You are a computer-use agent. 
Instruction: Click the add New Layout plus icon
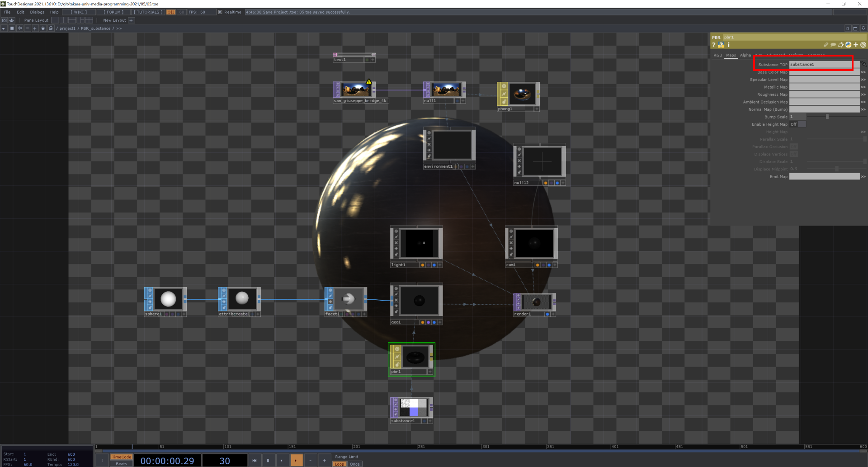click(131, 20)
